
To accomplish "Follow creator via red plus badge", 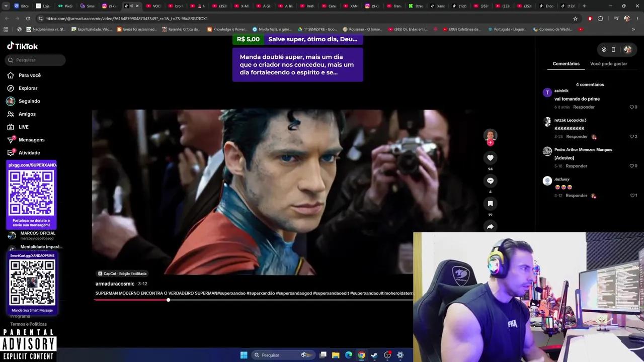I will 490,143.
